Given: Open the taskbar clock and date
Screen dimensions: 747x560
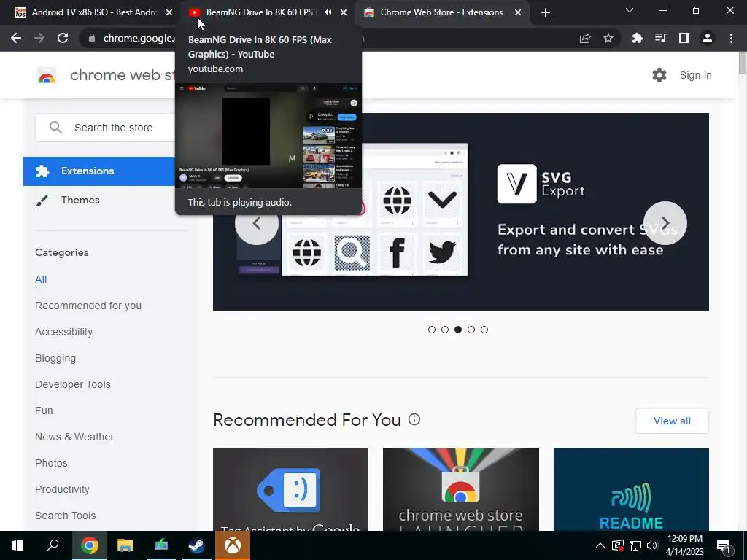Looking at the screenshot, I should pos(684,545).
